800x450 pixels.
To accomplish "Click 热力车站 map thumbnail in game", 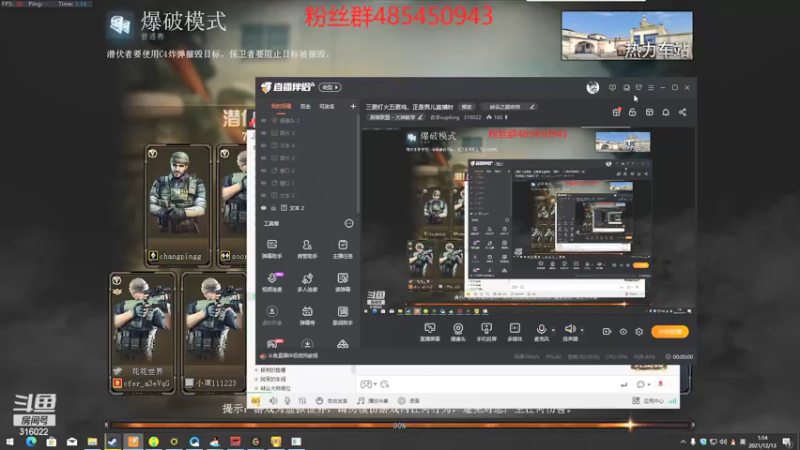I will pos(627,36).
